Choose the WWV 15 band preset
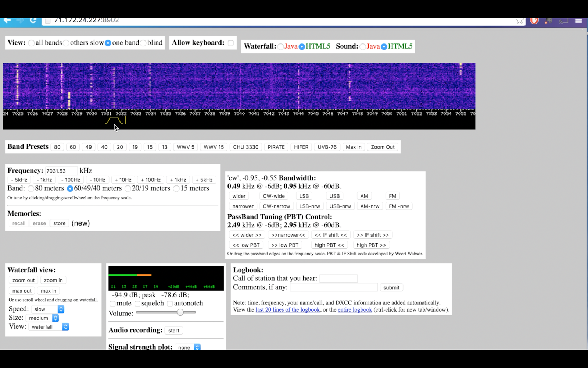This screenshot has width=588, height=368. [214, 147]
